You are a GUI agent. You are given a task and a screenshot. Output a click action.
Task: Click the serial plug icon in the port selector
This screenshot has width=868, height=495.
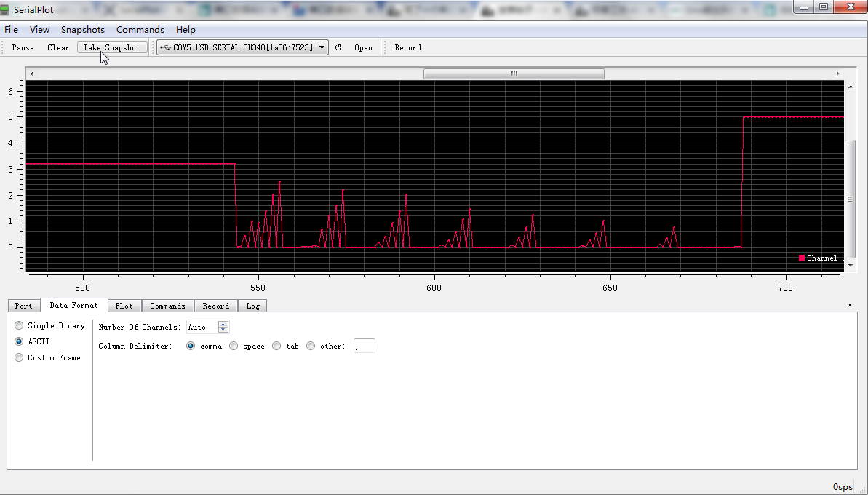point(164,47)
